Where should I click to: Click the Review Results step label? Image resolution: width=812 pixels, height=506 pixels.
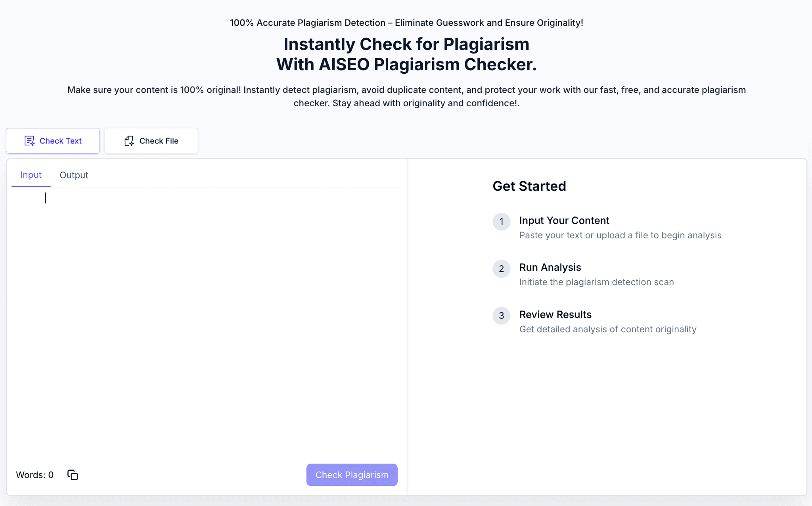[555, 314]
